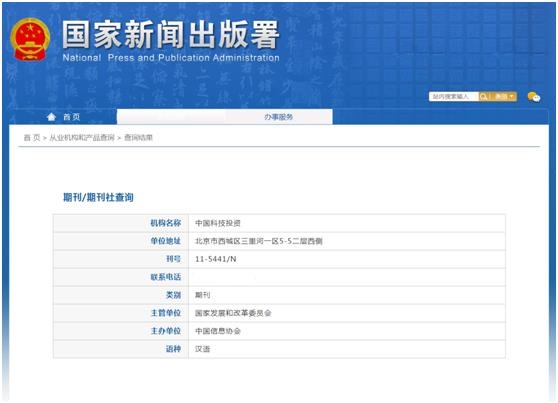Click the National Press and Publication Administration subtitle
This screenshot has height=403, width=558.
pos(171,58)
